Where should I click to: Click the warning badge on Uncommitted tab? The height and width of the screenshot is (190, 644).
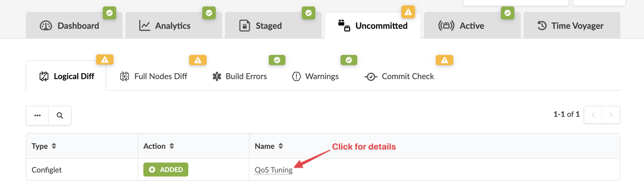408,12
